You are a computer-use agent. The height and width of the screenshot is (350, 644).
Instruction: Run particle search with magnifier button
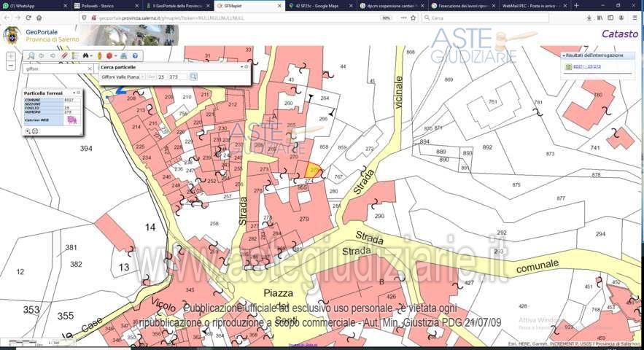193,77
